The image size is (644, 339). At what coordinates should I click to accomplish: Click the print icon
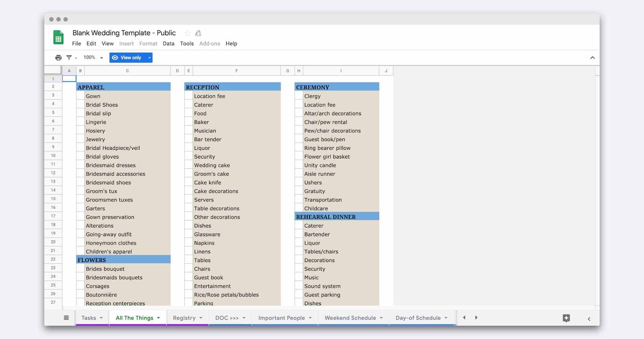click(58, 58)
